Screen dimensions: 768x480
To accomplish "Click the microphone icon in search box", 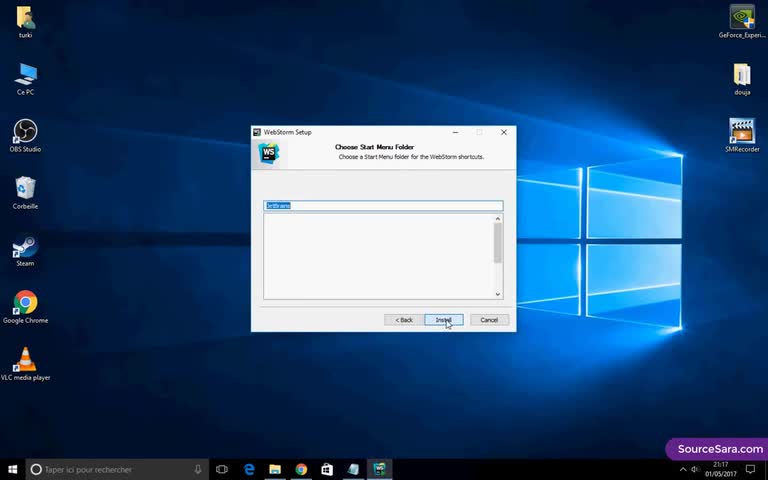I will click(198, 469).
